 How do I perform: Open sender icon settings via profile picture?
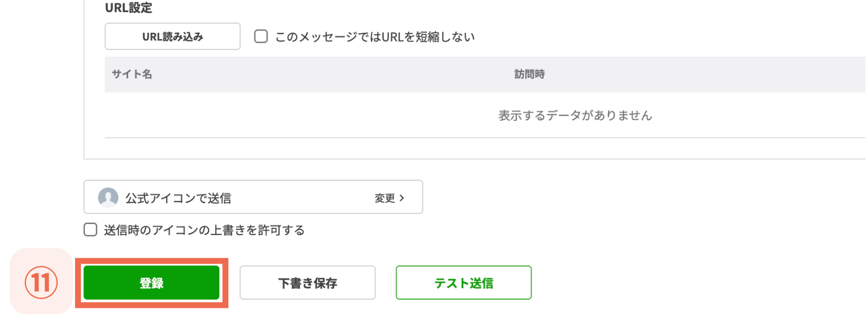109,197
